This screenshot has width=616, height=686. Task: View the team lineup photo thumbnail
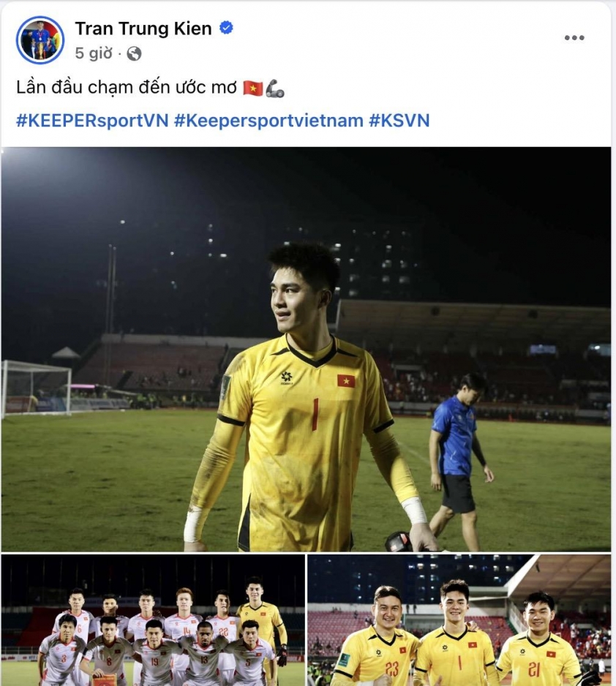(153, 620)
